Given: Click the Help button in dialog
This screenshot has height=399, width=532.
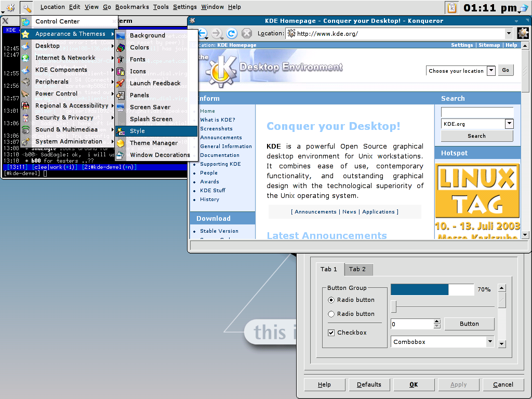Looking at the screenshot, I should (x=324, y=385).
